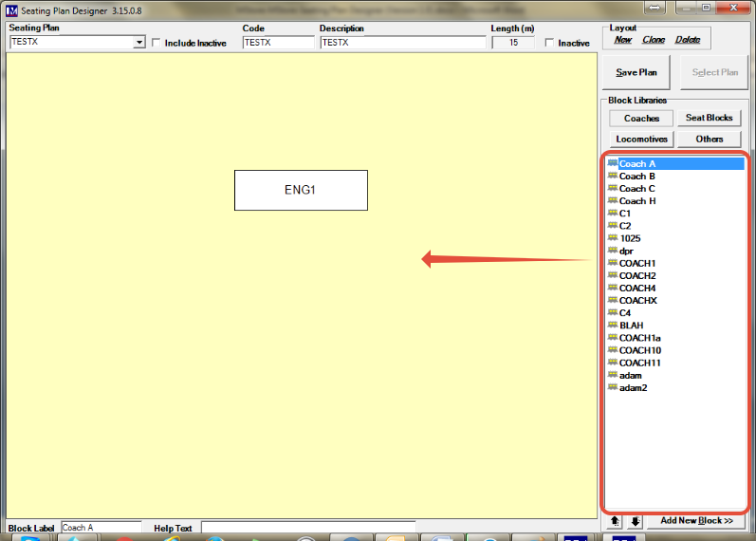Click the COACH1 block icon
The image size is (756, 541).
click(613, 263)
